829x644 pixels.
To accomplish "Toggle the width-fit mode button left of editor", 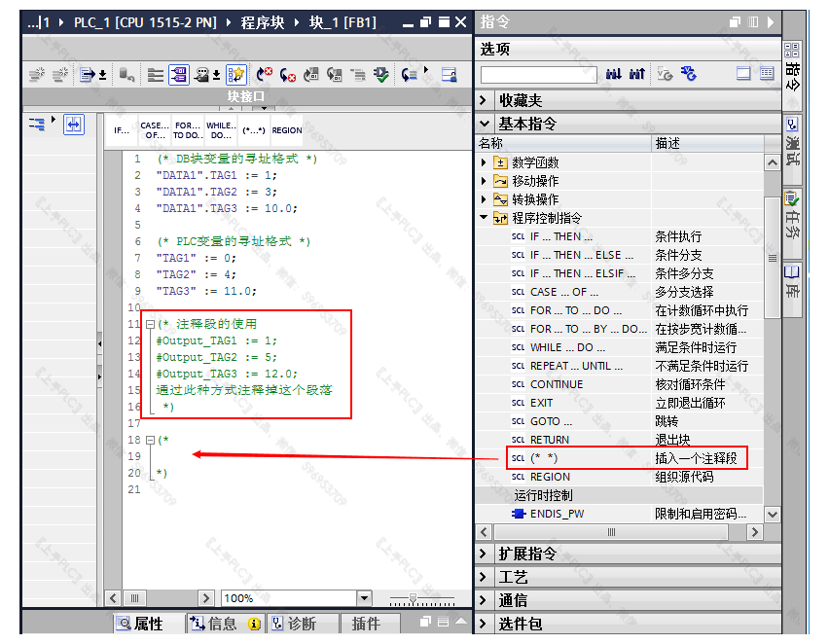I will pos(74,125).
